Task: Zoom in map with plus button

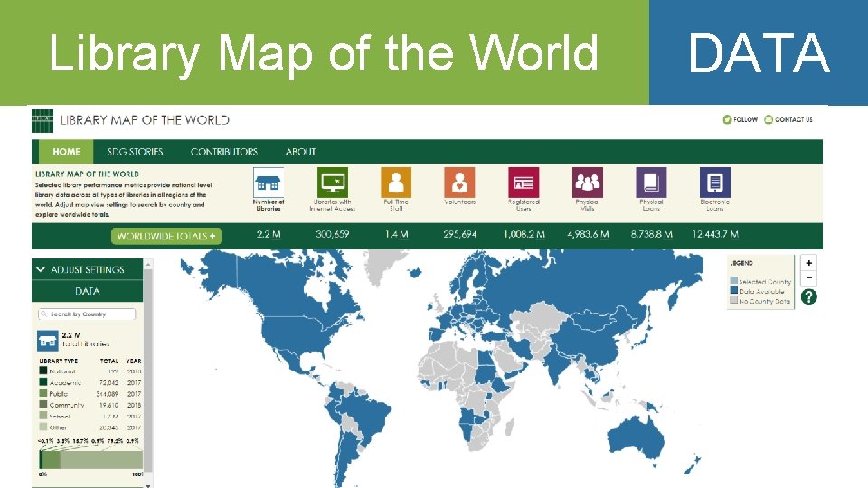Action: pyautogui.click(x=808, y=263)
